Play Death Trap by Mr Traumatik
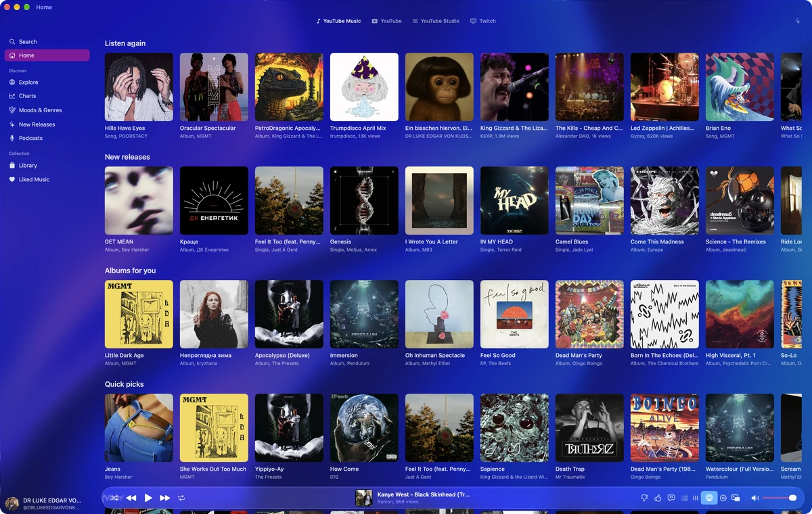This screenshot has width=812, height=514. (x=589, y=428)
